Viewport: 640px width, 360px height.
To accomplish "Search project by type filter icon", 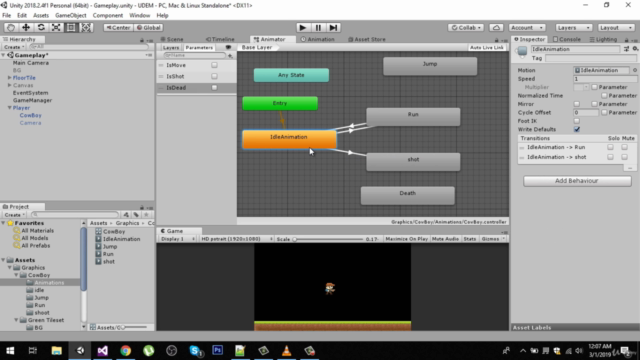I will [x=126, y=214].
